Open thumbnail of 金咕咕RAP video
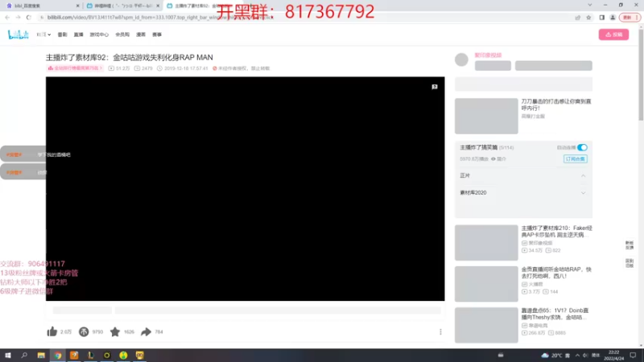Viewport: 644px width, 362px height. 486,284
